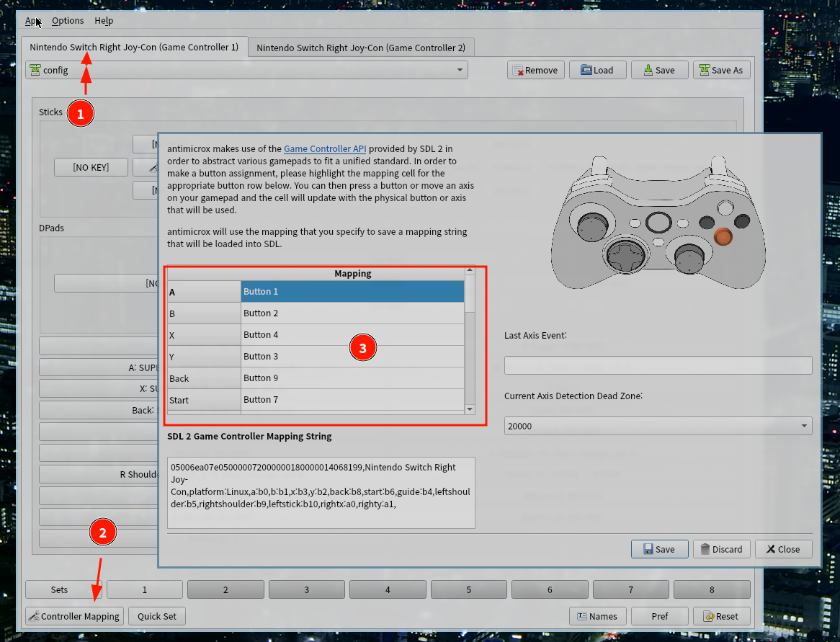Click the Start row header
Viewport: 840px width, 642px height.
point(204,400)
